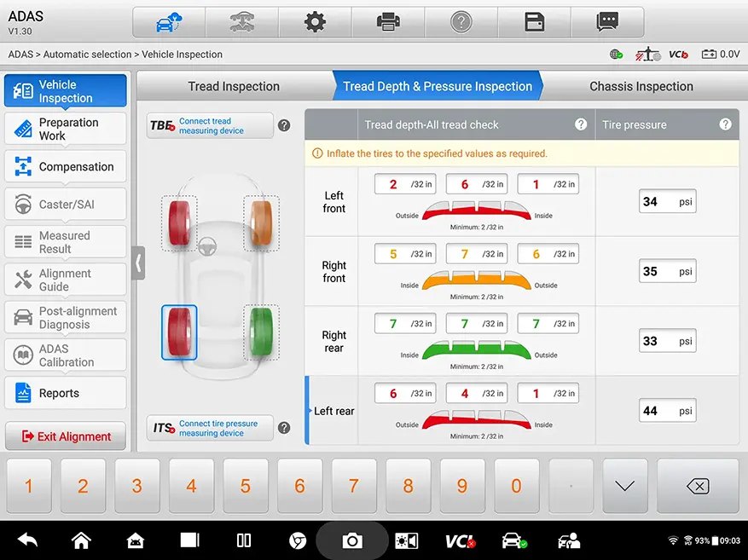Click the Print icon in the toolbar
This screenshot has height=560, width=748.
[388, 23]
